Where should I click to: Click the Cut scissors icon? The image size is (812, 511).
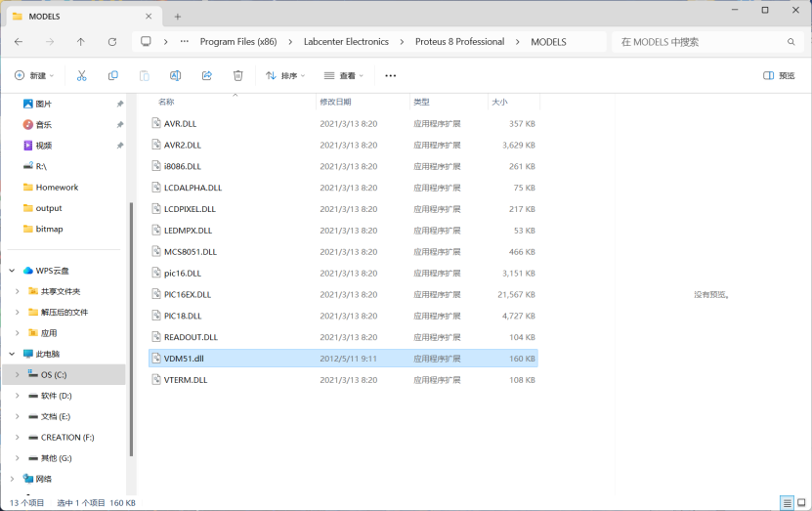pos(81,75)
